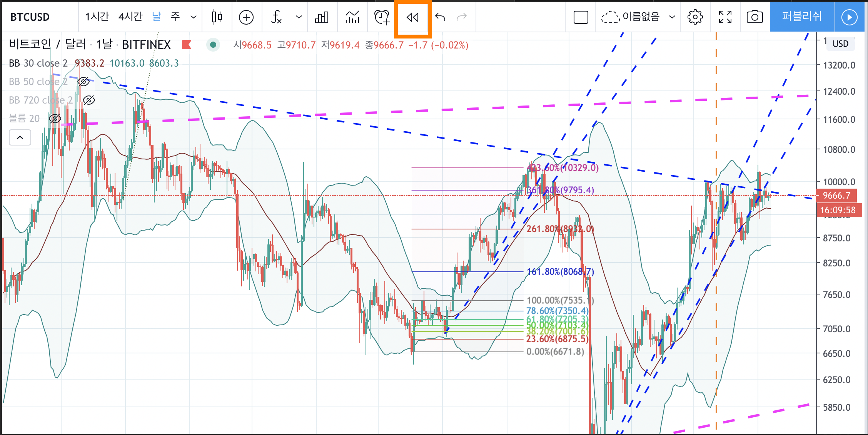Start bar replay with rewind icon
Viewport: 868px width, 435px height.
pos(412,17)
